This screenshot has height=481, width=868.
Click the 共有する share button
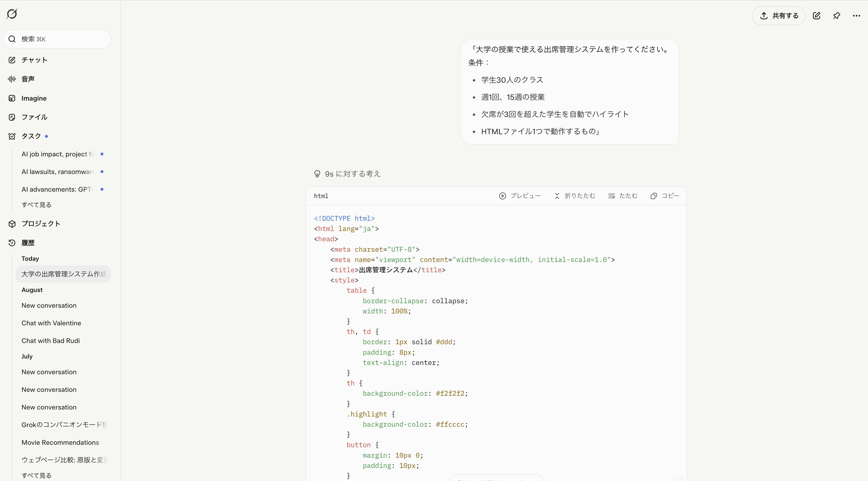(778, 15)
